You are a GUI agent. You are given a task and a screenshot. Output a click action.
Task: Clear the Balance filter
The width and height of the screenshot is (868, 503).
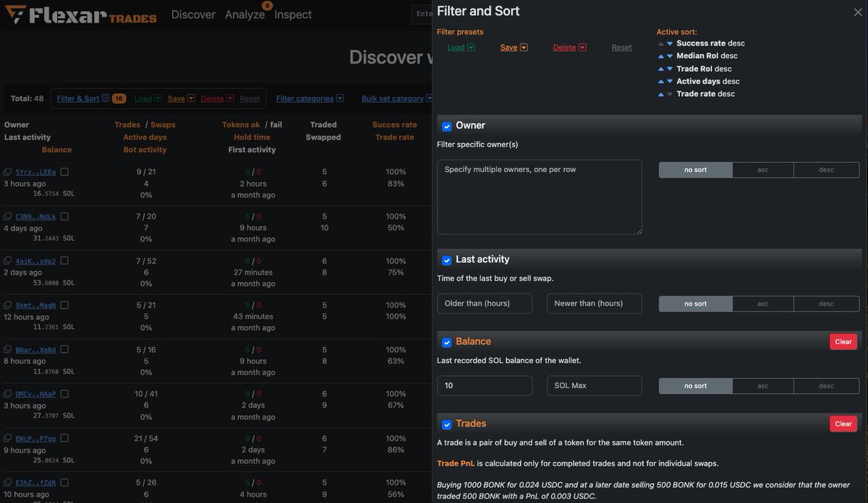click(843, 342)
